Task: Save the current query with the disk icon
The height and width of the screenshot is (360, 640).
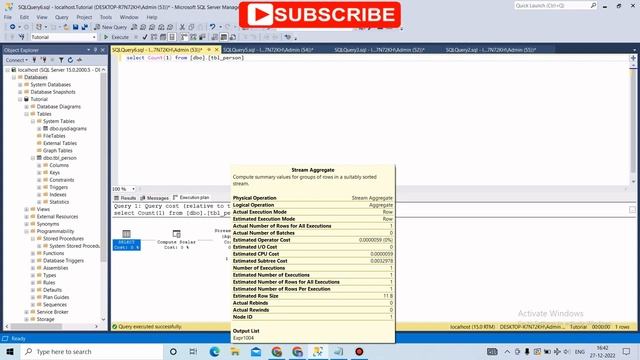Action: click(76, 27)
